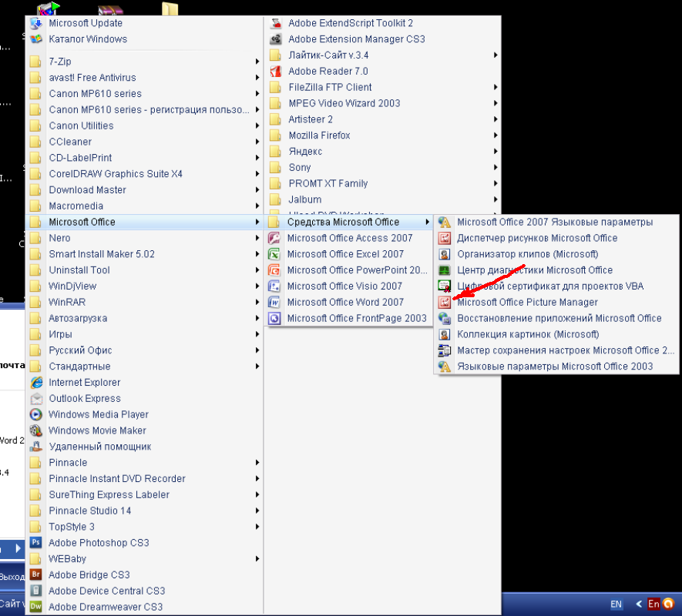Click the Восстановление приложений Microsoft Office icon
The width and height of the screenshot is (682, 616).
click(444, 319)
